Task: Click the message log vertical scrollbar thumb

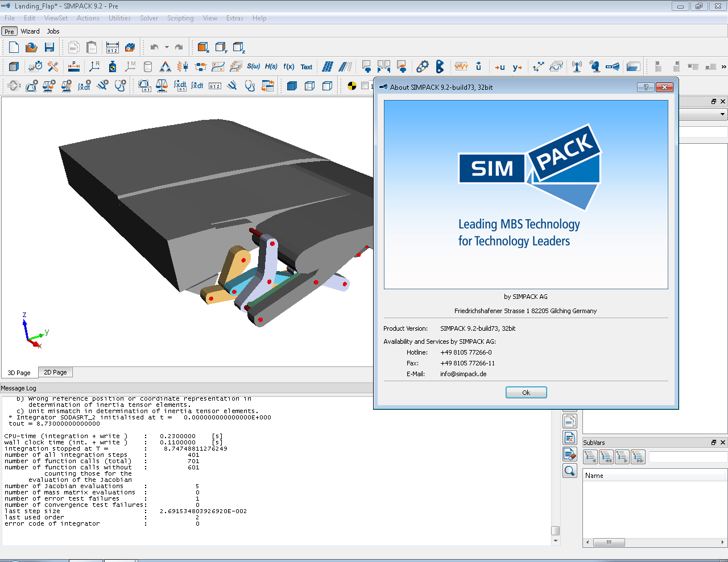Action: [556, 530]
